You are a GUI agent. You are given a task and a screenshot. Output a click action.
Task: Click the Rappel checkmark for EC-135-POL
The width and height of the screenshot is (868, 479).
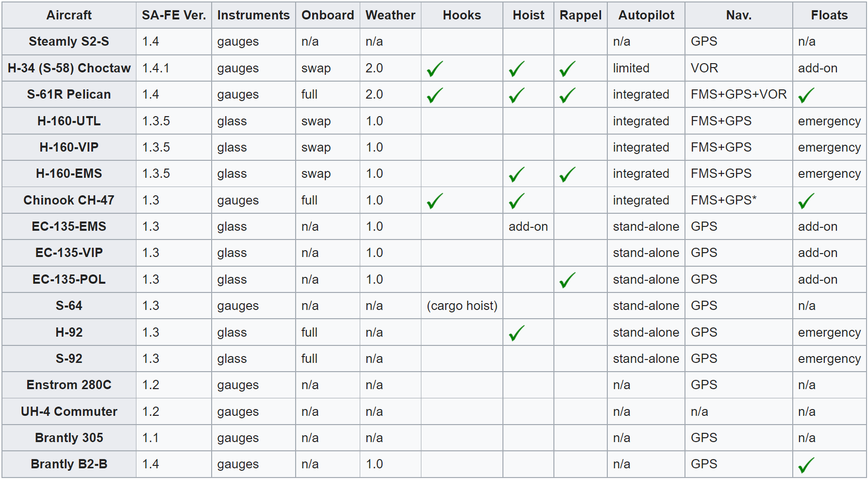(567, 280)
